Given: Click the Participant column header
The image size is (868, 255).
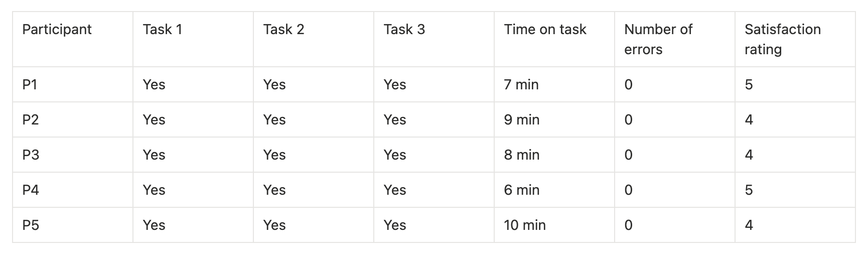Looking at the screenshot, I should [57, 30].
